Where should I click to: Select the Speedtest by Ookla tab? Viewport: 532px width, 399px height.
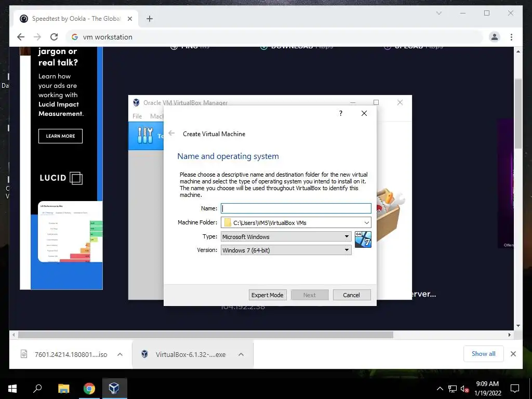pos(76,19)
